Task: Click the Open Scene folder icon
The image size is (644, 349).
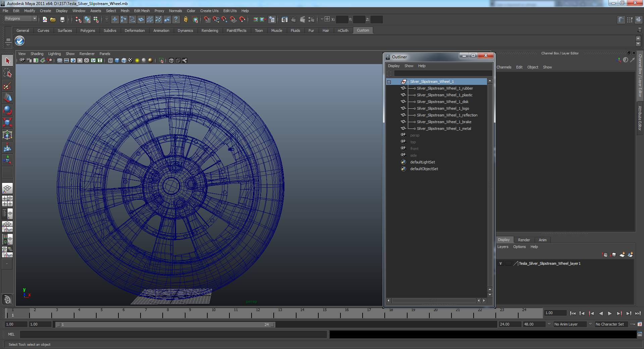Action: pos(53,19)
